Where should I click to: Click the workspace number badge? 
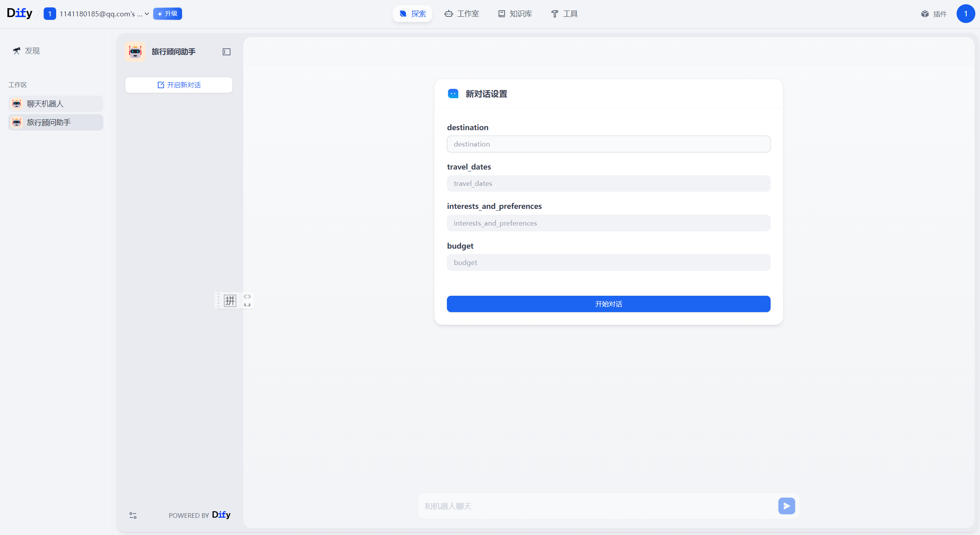tap(50, 14)
